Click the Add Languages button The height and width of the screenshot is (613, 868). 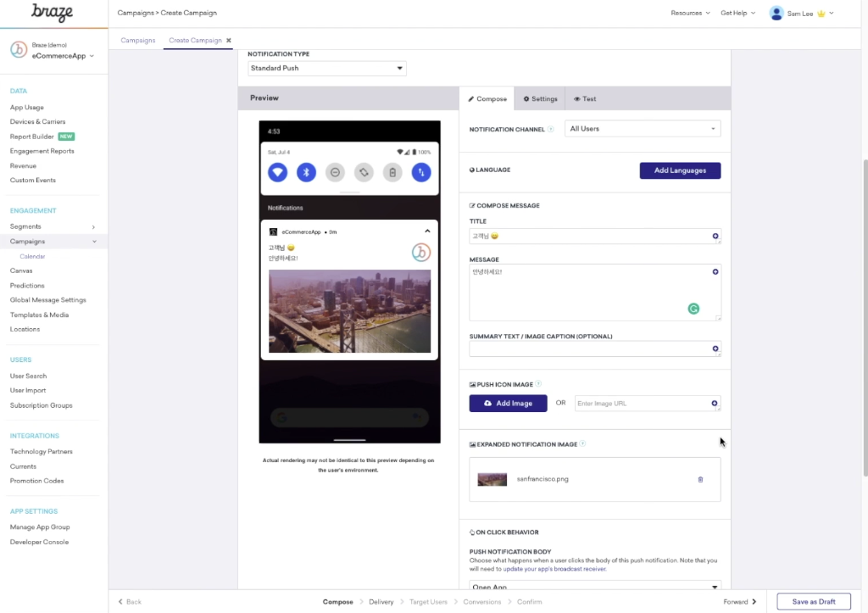click(680, 170)
